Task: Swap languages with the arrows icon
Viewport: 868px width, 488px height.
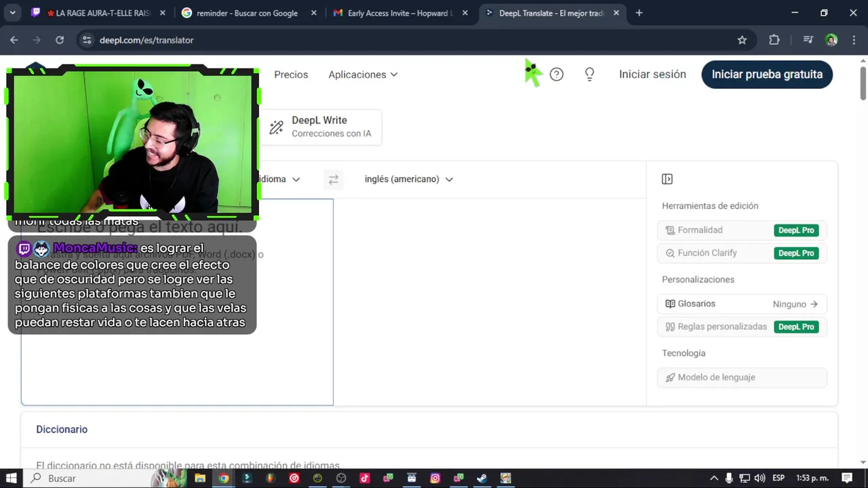Action: [x=333, y=180]
